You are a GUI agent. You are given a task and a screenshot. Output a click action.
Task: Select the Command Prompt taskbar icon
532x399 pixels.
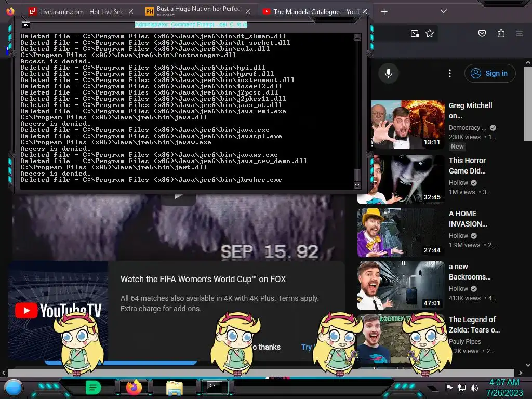(215, 387)
